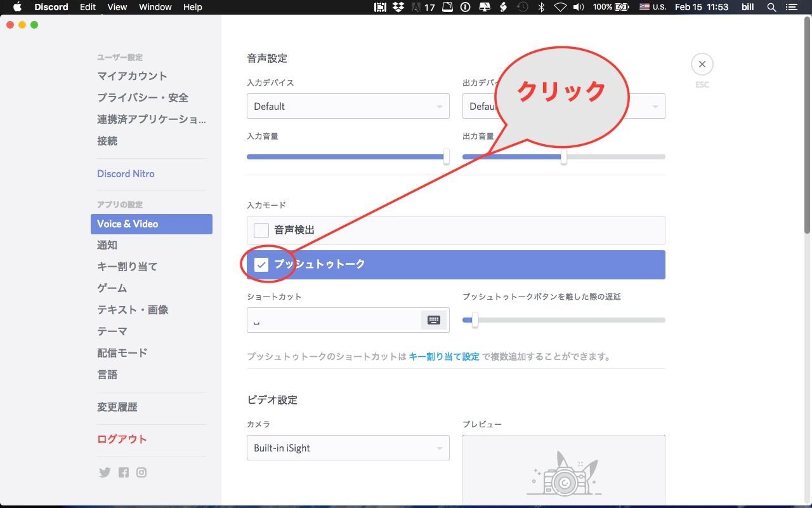This screenshot has width=812, height=508.
Task: Open the Help menu
Action: [x=192, y=7]
